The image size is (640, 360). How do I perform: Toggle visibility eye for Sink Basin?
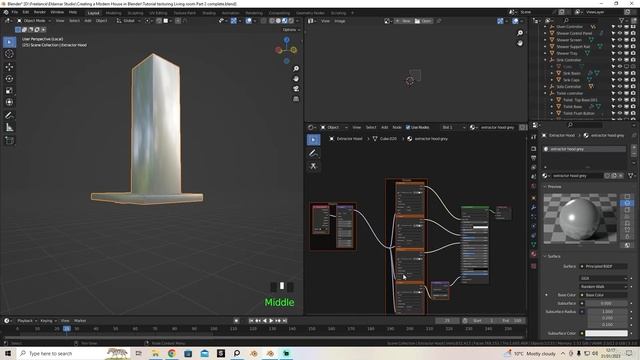(x=620, y=73)
